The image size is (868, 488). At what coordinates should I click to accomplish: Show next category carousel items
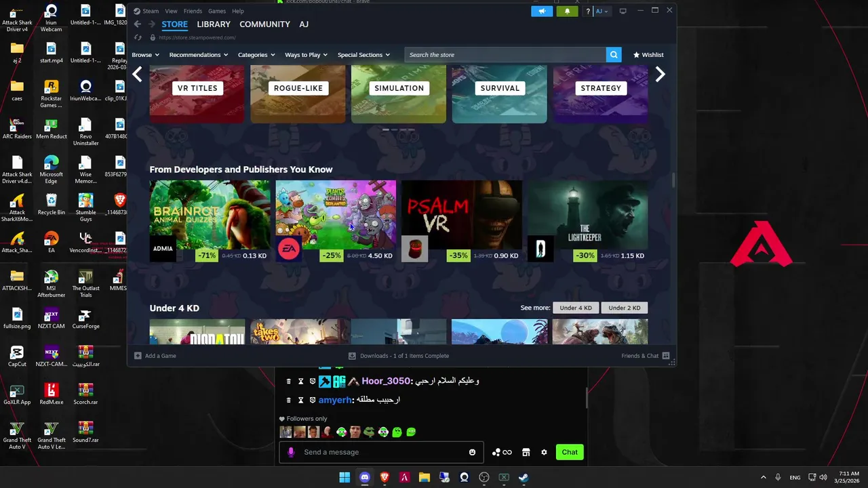[660, 75]
